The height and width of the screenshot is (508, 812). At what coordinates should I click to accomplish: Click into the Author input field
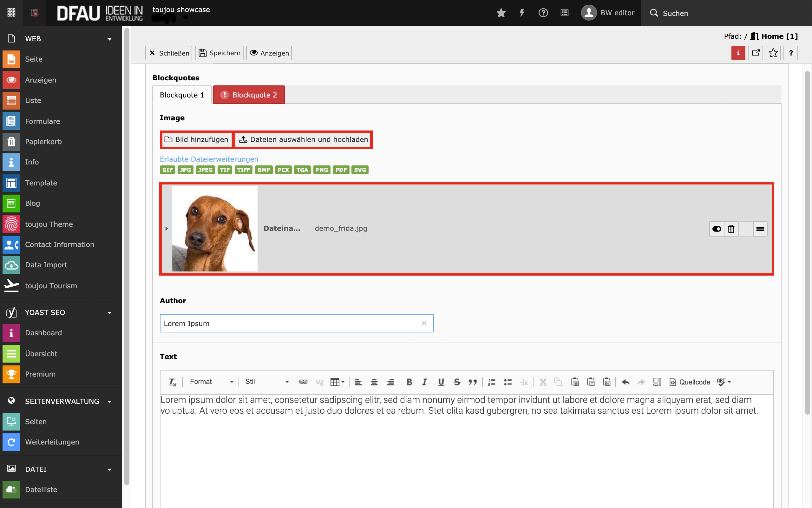click(297, 323)
